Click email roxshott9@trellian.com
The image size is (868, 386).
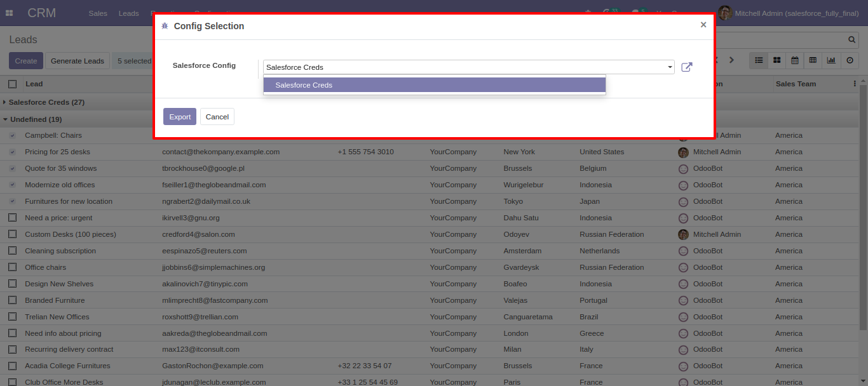click(200, 317)
